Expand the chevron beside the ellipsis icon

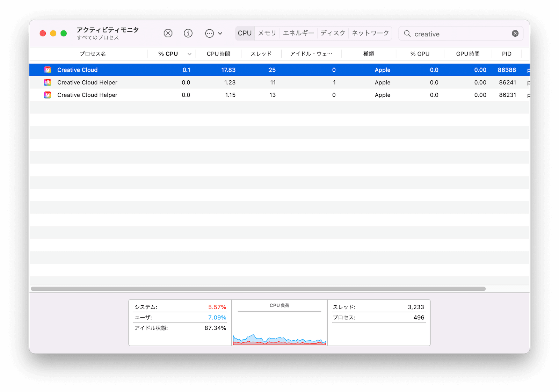220,34
